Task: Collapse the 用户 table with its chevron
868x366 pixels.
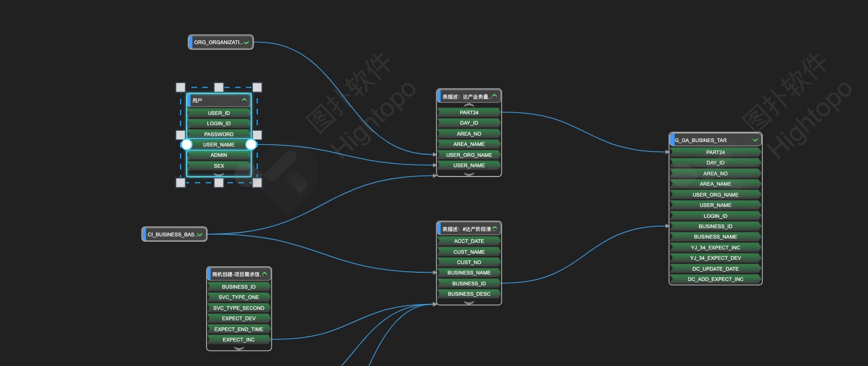Action: point(244,100)
